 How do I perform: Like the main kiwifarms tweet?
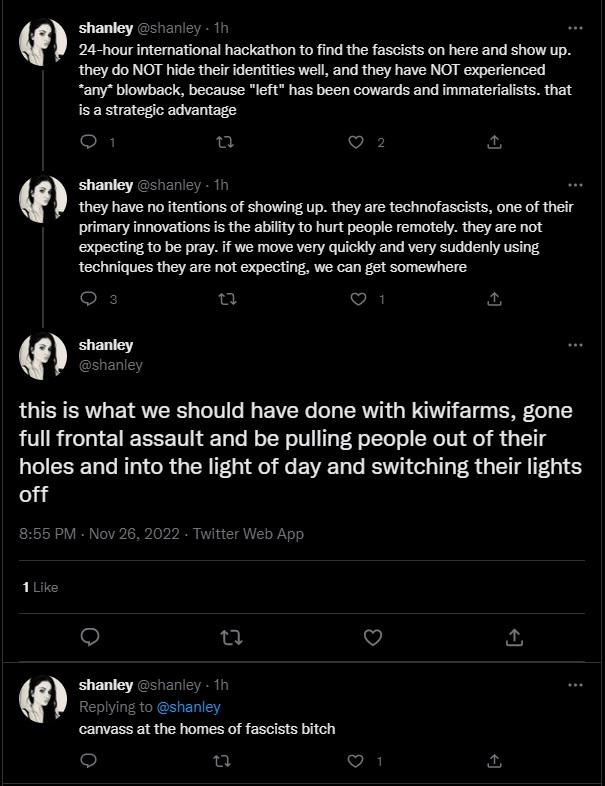(x=373, y=636)
